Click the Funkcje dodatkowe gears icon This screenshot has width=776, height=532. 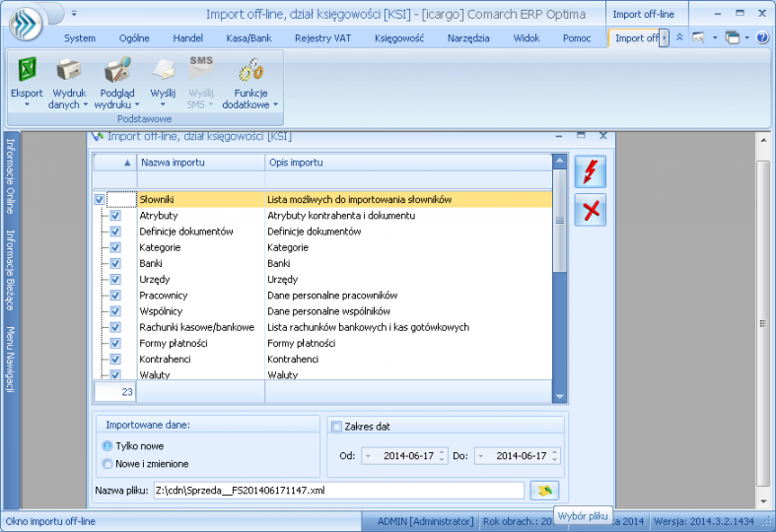pos(249,71)
